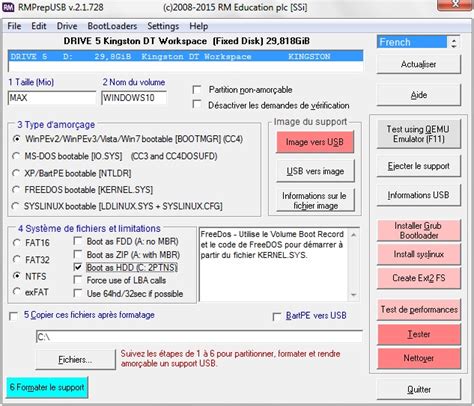
Task: Enable Boot as ZIP (A: with MBR)
Action: coord(78,254)
